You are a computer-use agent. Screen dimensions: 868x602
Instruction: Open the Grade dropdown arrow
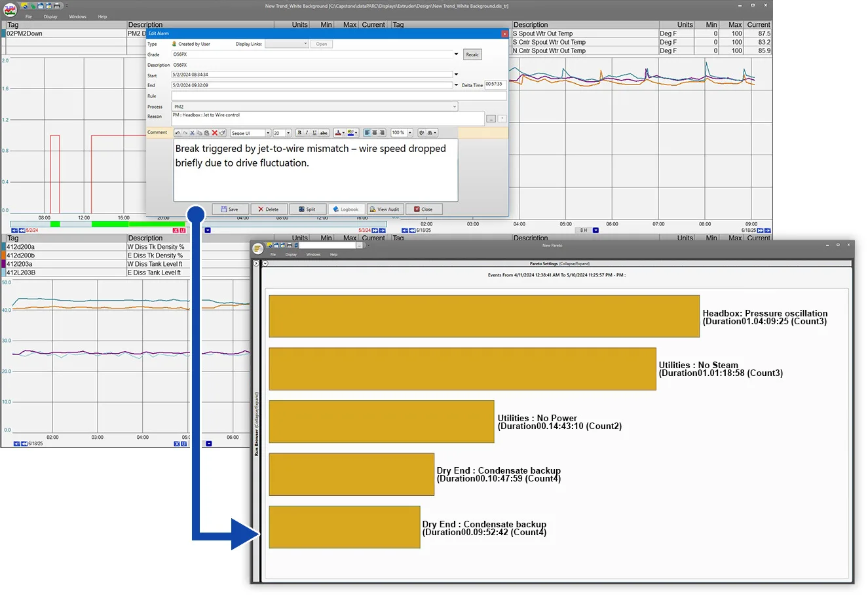pos(456,54)
